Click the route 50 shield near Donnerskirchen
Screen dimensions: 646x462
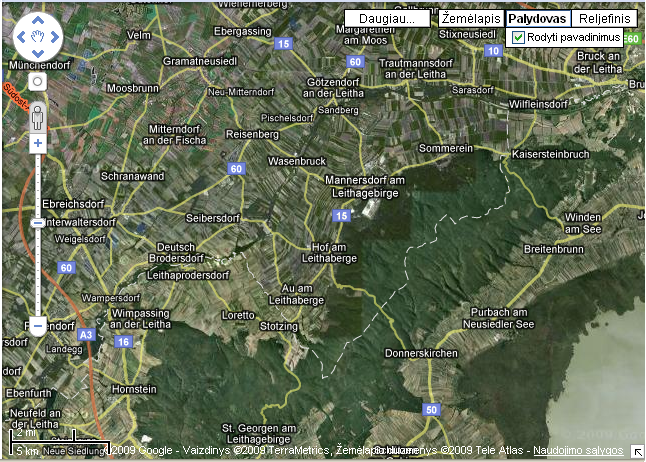(x=431, y=410)
